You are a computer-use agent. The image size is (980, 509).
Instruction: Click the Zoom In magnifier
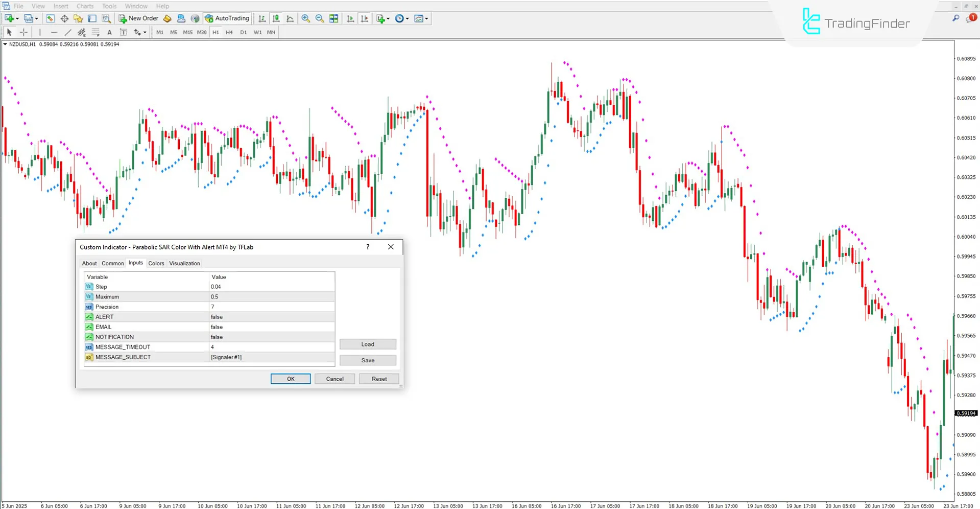coord(306,18)
